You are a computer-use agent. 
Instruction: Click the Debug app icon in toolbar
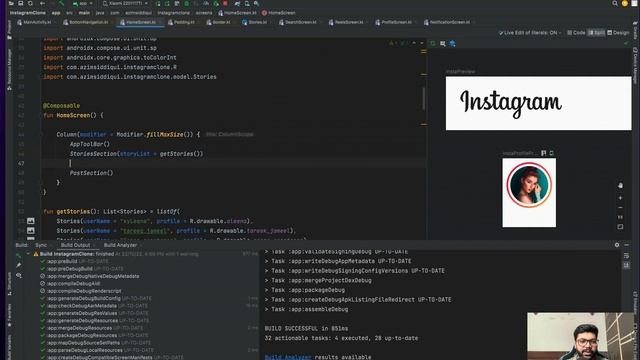click(187, 3)
